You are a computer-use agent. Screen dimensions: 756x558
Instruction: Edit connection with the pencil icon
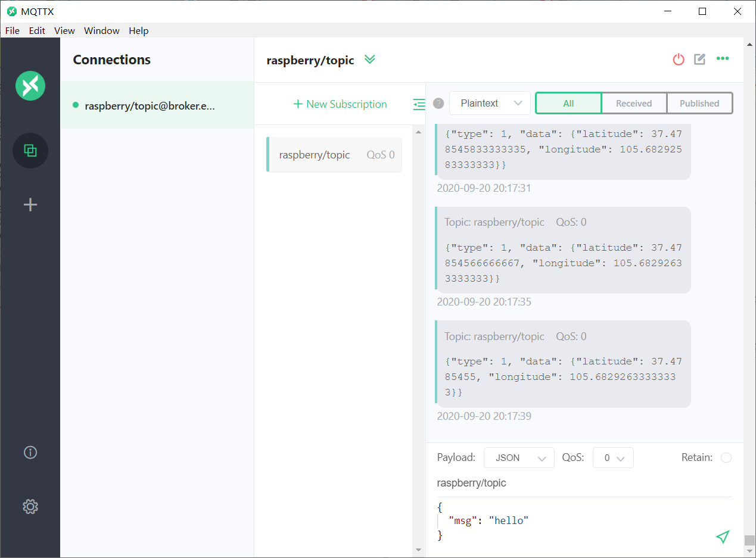pyautogui.click(x=700, y=59)
